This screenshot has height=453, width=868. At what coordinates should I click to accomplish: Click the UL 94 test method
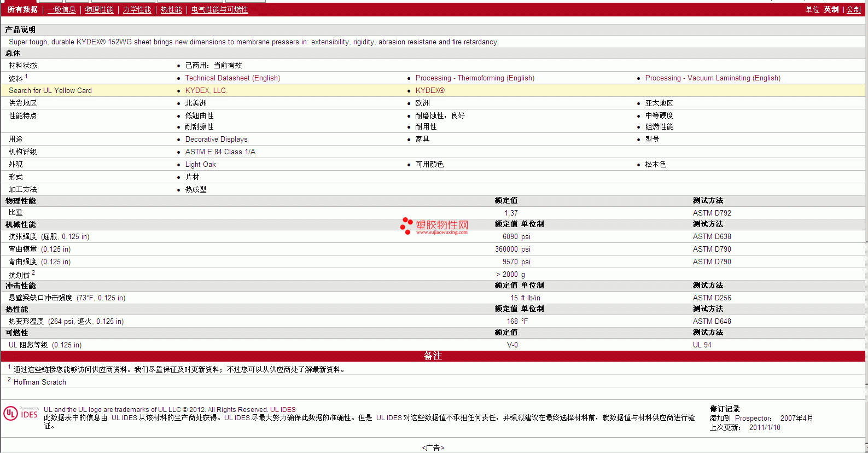pos(702,345)
